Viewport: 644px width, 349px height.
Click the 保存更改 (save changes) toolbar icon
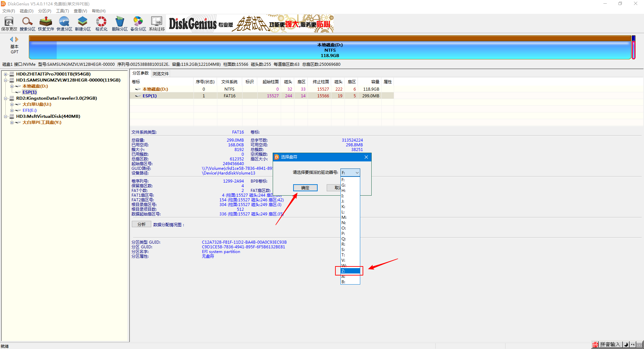(x=9, y=24)
